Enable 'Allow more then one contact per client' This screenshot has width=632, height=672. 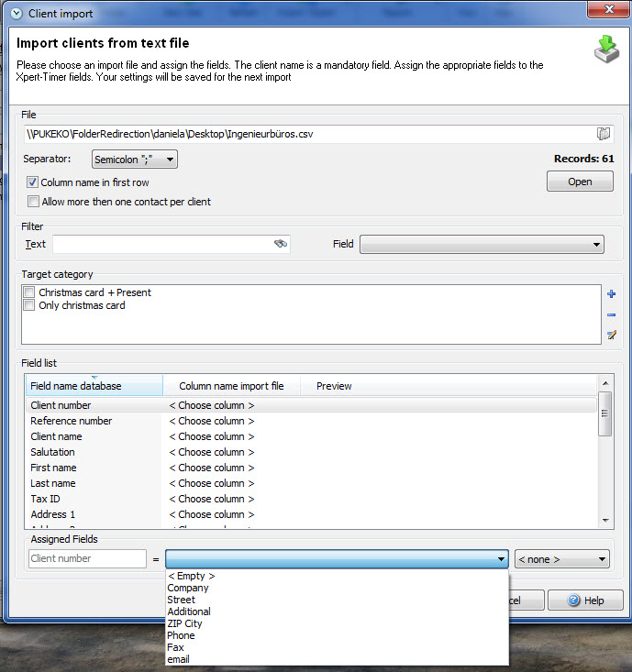point(33,202)
